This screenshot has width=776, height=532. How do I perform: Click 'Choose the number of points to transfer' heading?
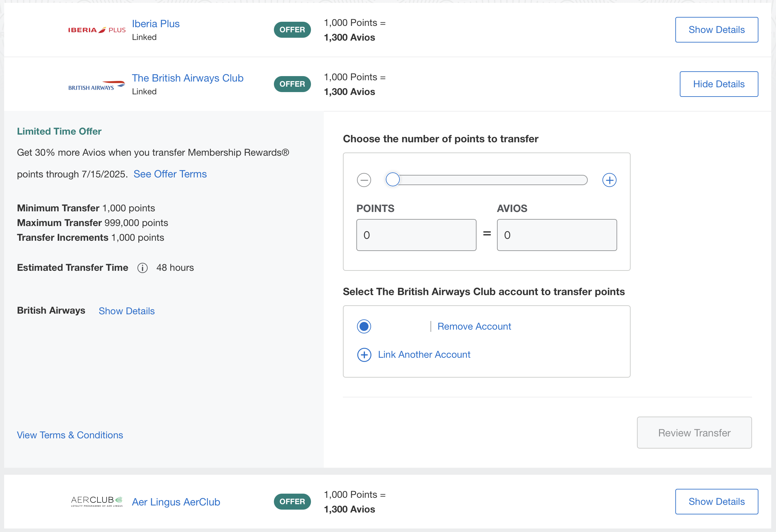(440, 139)
